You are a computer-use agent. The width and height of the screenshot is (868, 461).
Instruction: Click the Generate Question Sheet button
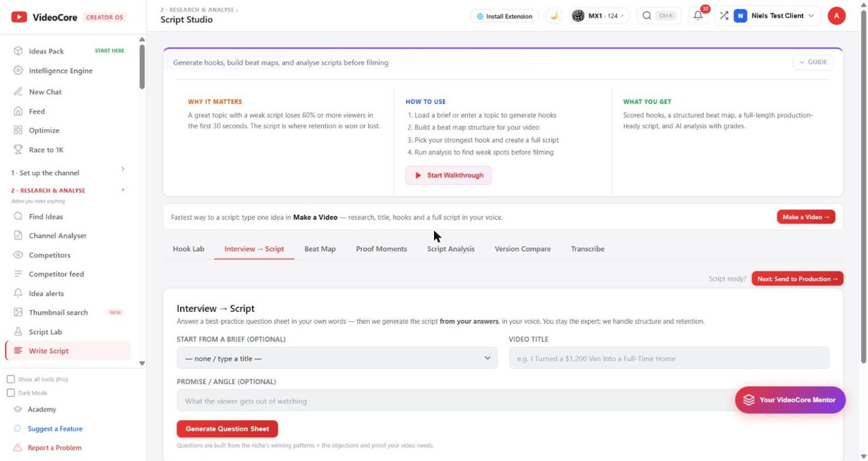pos(227,429)
